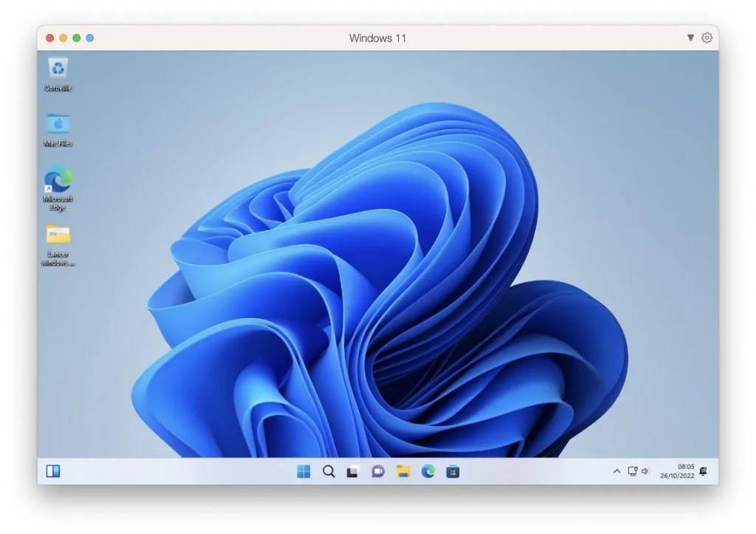Open the clock showing 08:05 26/10/2022

coord(678,470)
